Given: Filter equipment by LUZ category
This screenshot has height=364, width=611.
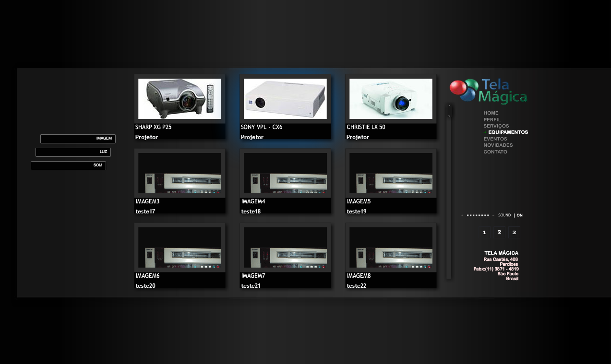Looking at the screenshot, I should [73, 152].
